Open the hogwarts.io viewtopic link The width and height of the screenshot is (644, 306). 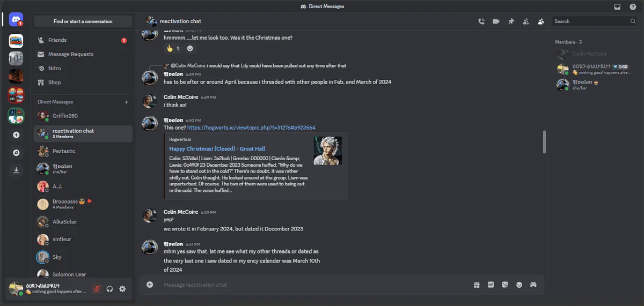251,128
